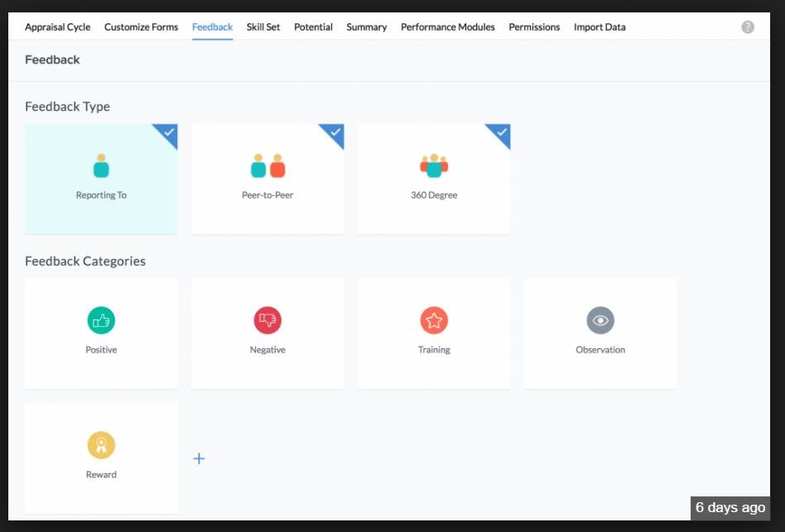This screenshot has height=532, width=785.
Task: Click the Observation category label
Action: [x=600, y=349]
